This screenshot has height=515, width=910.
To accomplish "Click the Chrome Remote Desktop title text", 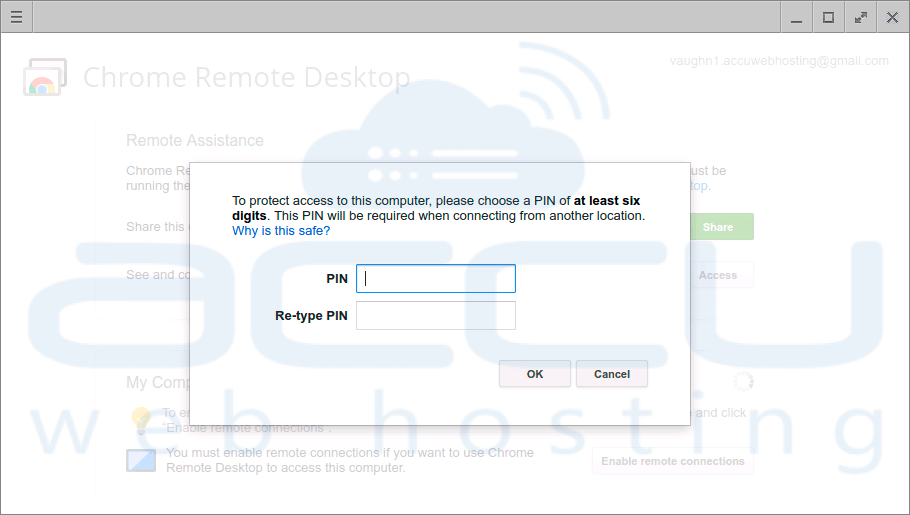I will (247, 77).
